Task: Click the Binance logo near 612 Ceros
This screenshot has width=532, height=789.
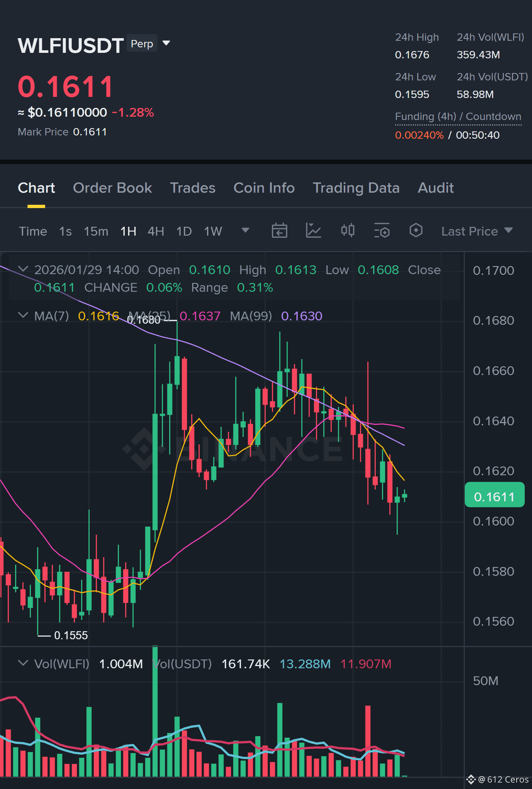Action: coord(471,779)
